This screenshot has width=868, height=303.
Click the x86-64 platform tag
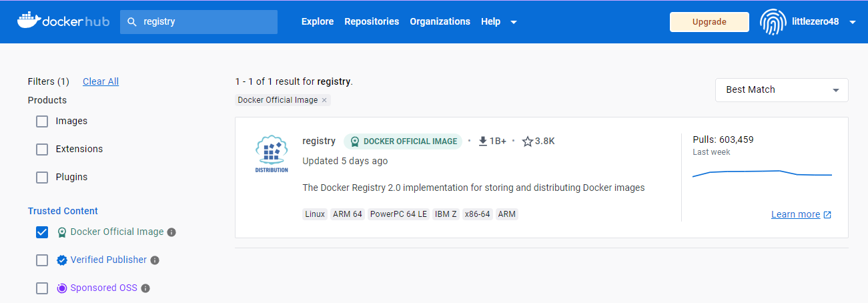coord(477,214)
